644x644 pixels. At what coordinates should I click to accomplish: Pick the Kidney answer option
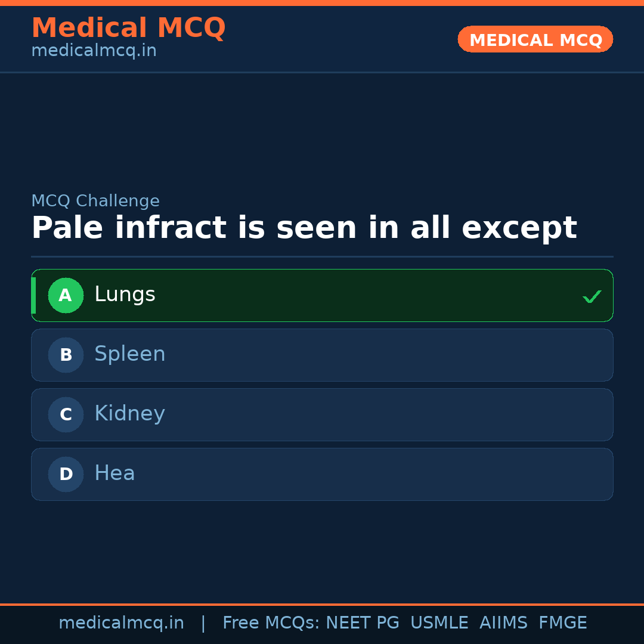(129, 414)
